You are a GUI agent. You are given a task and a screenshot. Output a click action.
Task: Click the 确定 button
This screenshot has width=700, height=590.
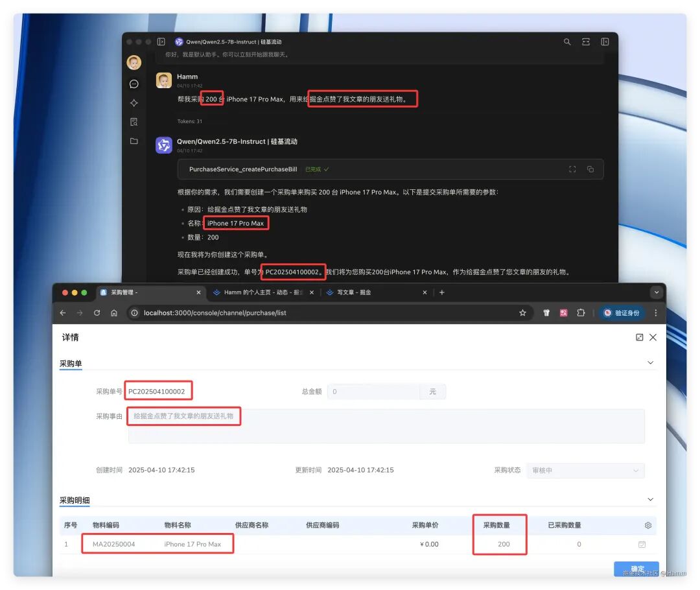[636, 569]
